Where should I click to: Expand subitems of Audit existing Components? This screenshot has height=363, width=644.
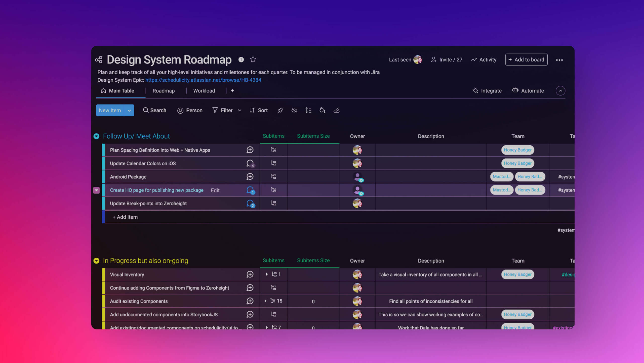click(265, 301)
